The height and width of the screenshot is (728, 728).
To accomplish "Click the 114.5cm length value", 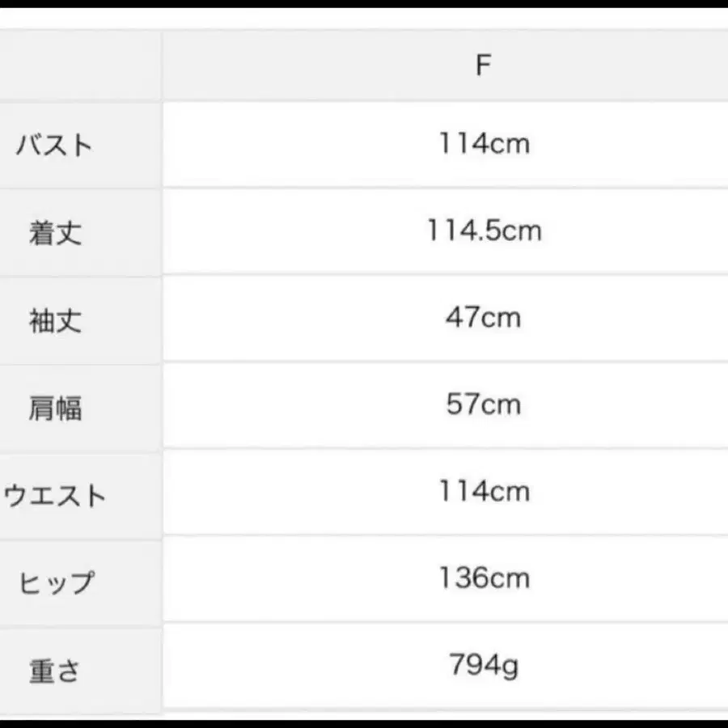I will pyautogui.click(x=484, y=231).
